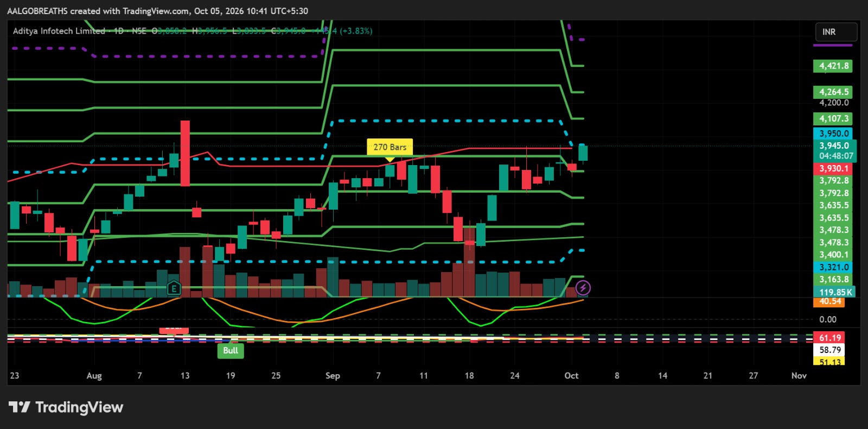Click the green 'Bull' signal label

231,350
